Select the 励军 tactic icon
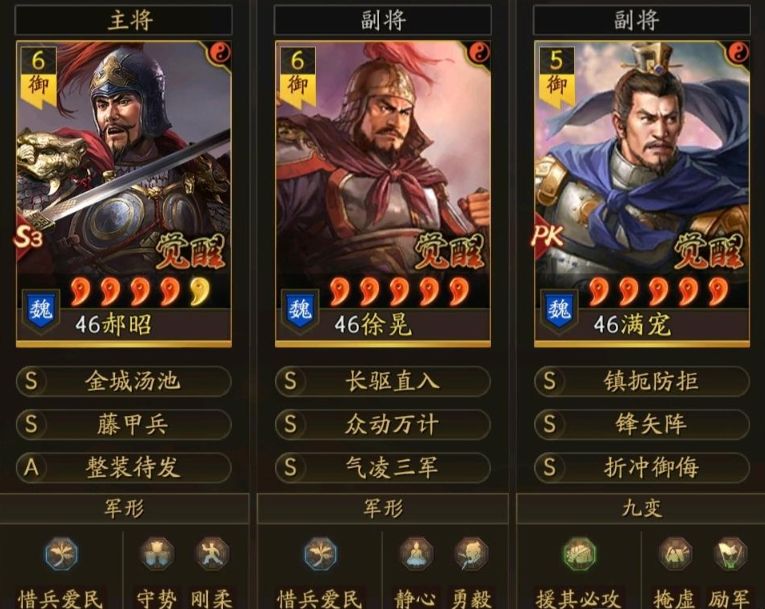The width and height of the screenshot is (765, 609). [x=730, y=554]
